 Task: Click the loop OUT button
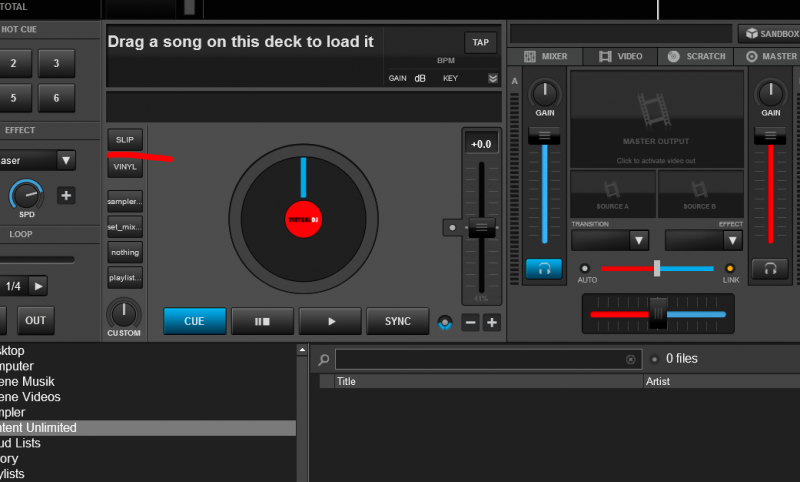click(36, 320)
